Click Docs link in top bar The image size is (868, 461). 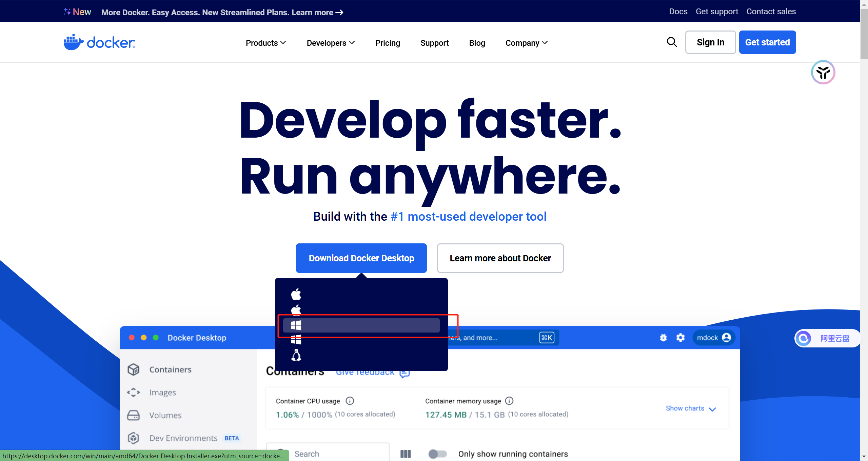click(678, 12)
